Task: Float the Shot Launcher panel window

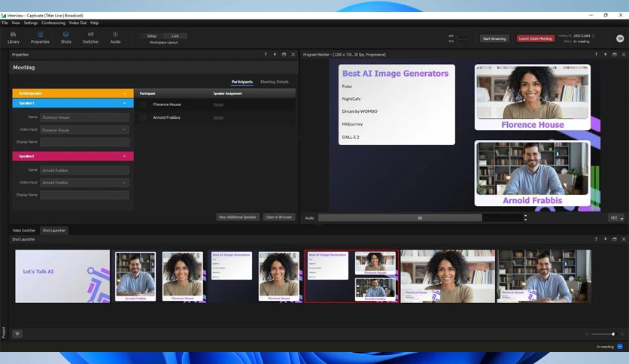Action: [x=615, y=239]
